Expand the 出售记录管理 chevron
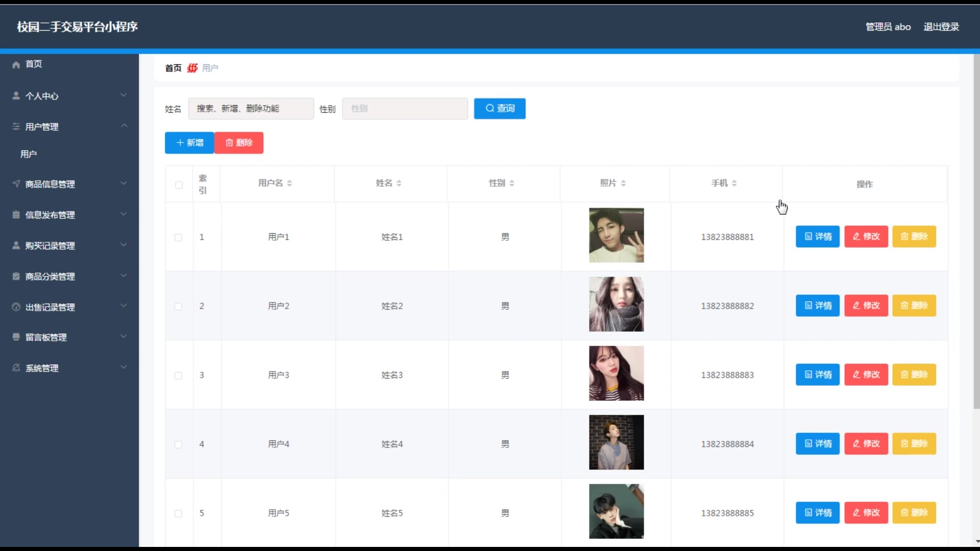Viewport: 980px width, 551px height. (124, 306)
